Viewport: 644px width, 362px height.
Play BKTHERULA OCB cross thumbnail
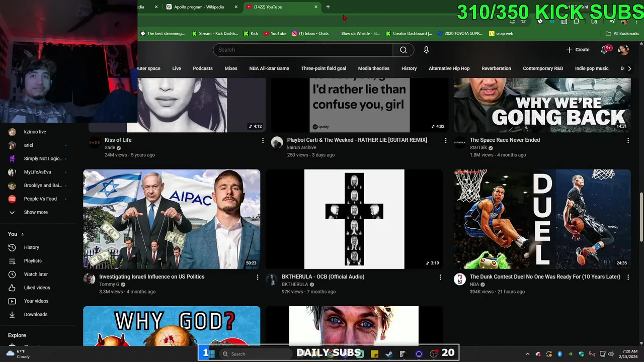point(354,219)
